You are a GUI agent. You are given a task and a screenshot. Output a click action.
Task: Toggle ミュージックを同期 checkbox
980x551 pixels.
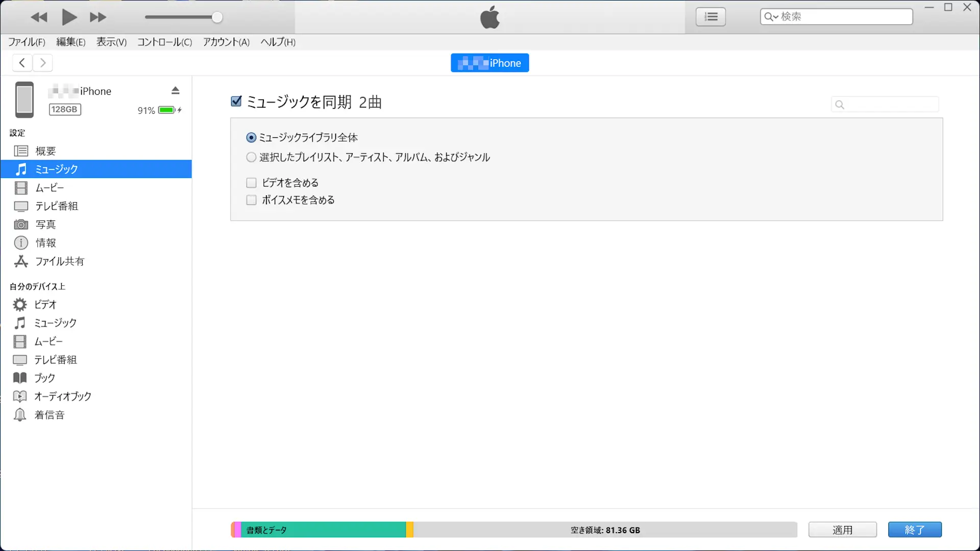[x=236, y=101]
